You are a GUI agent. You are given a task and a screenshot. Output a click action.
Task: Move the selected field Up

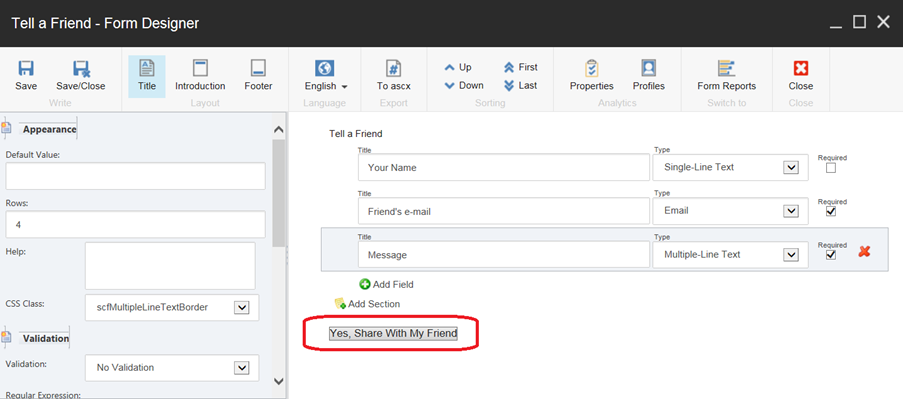pos(458,67)
